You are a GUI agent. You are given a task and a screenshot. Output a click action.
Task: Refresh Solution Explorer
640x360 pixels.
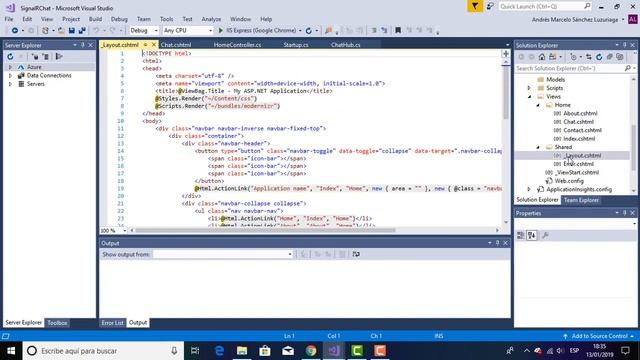tap(599, 57)
